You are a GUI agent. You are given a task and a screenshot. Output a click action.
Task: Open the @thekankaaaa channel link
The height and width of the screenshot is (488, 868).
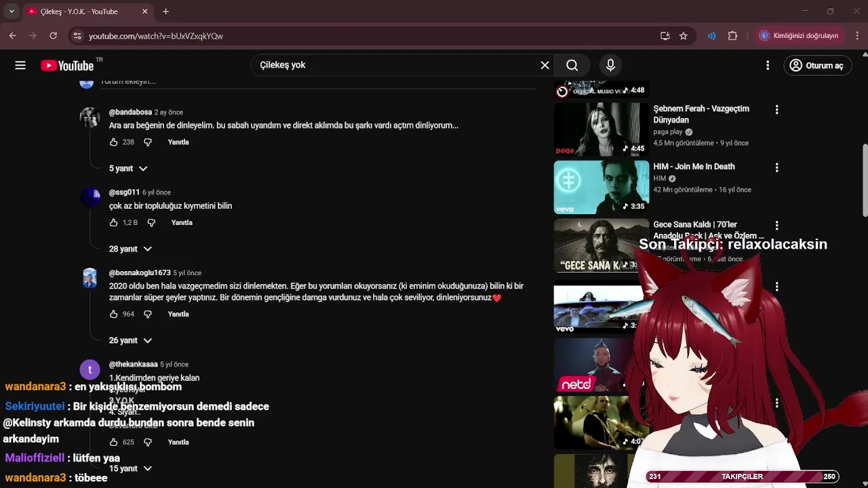pos(133,364)
